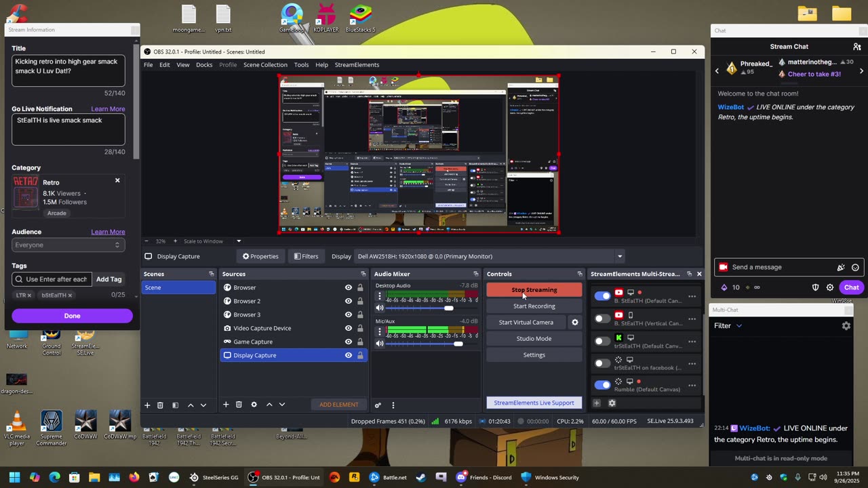Click Done in Stream Information

pyautogui.click(x=72, y=316)
